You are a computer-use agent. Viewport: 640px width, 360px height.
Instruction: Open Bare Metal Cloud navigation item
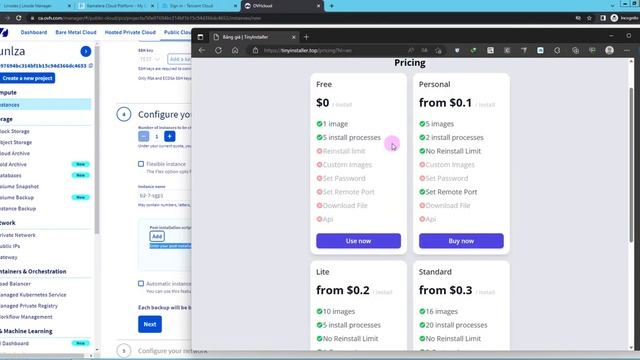point(76,32)
